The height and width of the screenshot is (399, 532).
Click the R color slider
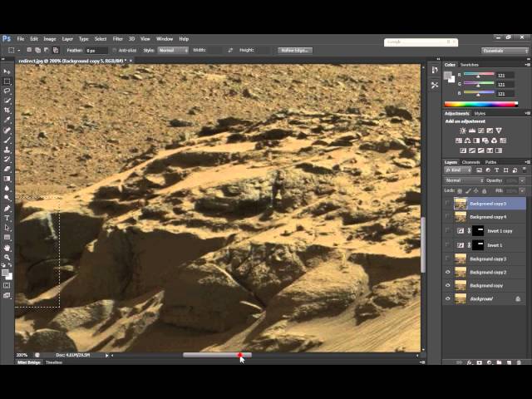pyautogui.click(x=479, y=74)
